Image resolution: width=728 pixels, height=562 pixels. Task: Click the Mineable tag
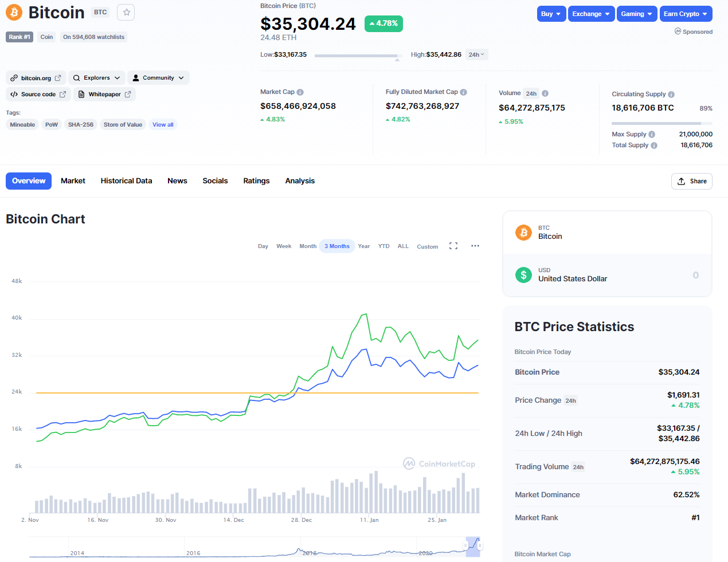(x=22, y=124)
